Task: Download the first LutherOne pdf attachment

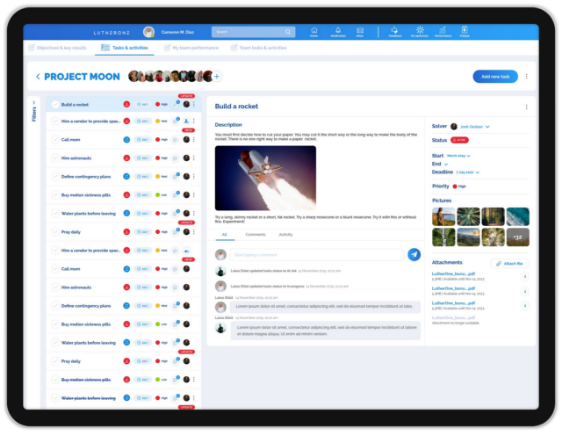Action: (x=525, y=276)
